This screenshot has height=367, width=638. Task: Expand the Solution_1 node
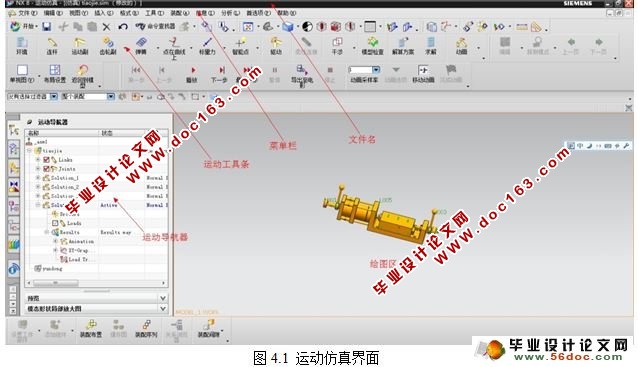tap(38, 178)
